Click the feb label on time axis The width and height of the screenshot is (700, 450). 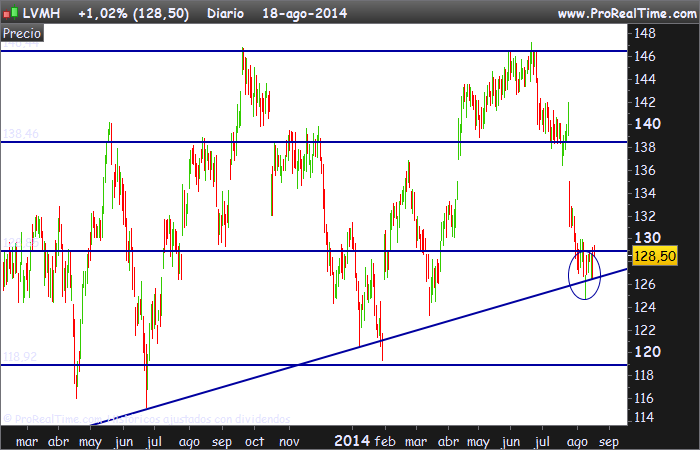tap(385, 442)
